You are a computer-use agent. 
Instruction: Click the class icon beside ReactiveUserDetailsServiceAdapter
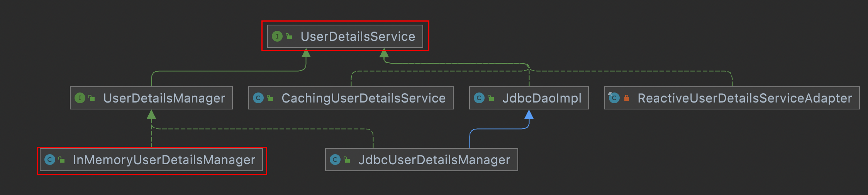pos(614,98)
